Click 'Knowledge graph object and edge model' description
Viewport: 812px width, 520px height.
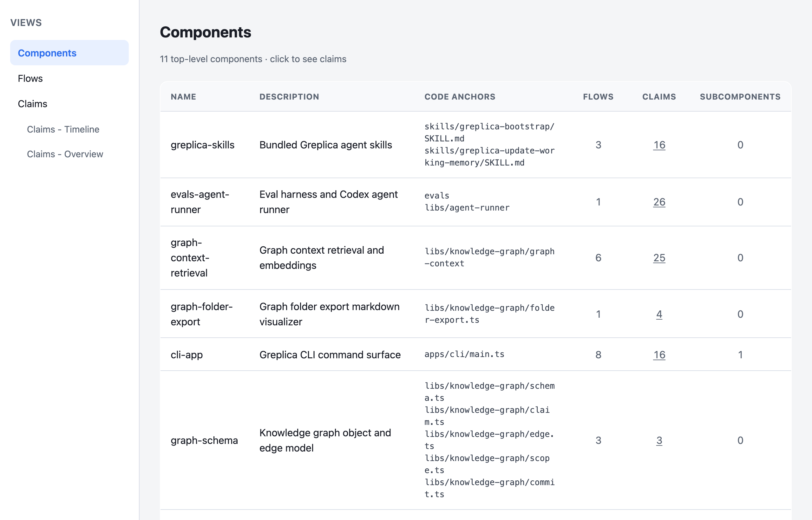(x=325, y=440)
